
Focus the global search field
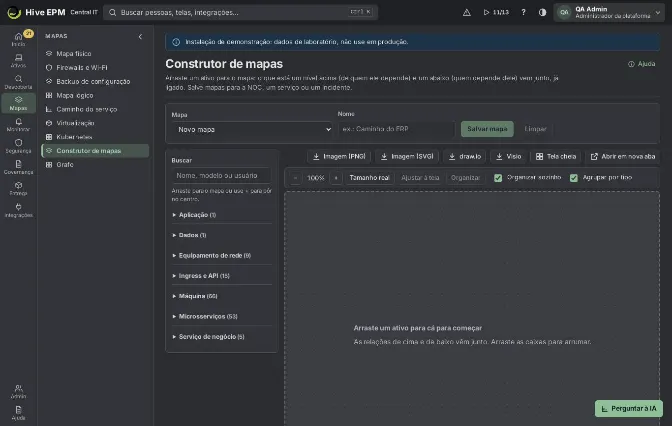tap(240, 12)
